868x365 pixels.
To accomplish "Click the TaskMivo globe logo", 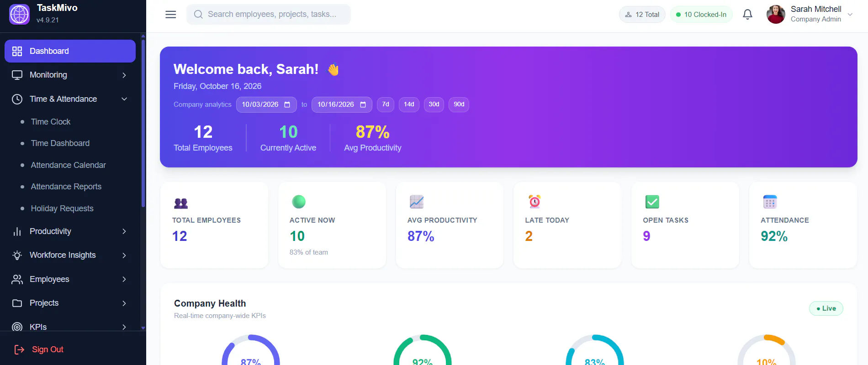I will 19,15.
